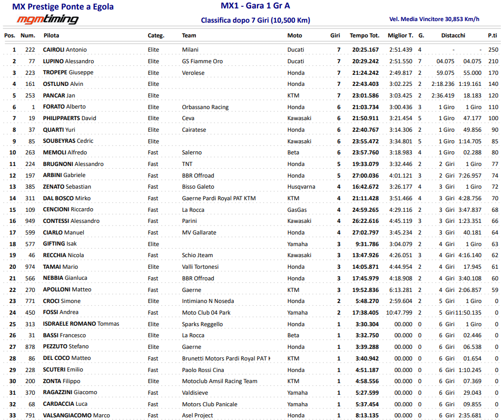Click best lap '10:47.799' of Fossi
Viewport: 504px width, 420px height.
(399, 312)
